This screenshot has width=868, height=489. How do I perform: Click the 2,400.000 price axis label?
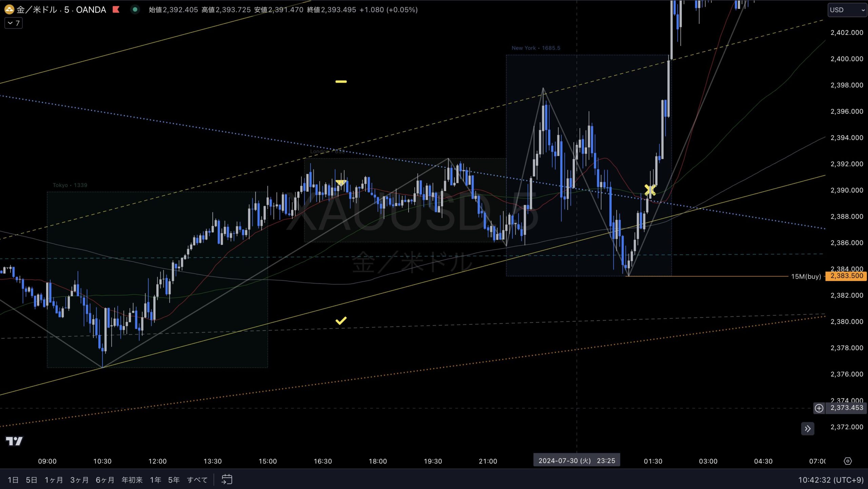click(x=847, y=59)
